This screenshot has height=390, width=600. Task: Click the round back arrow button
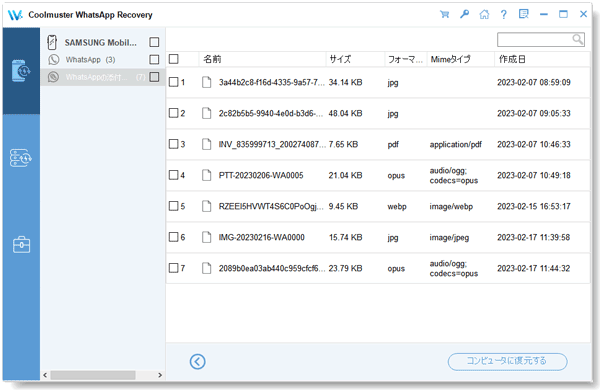(x=197, y=361)
